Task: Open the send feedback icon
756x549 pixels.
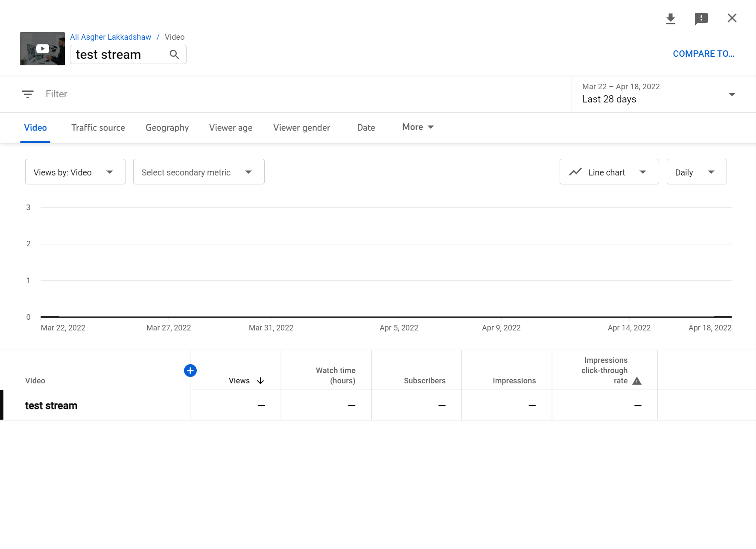Action: coord(701,19)
